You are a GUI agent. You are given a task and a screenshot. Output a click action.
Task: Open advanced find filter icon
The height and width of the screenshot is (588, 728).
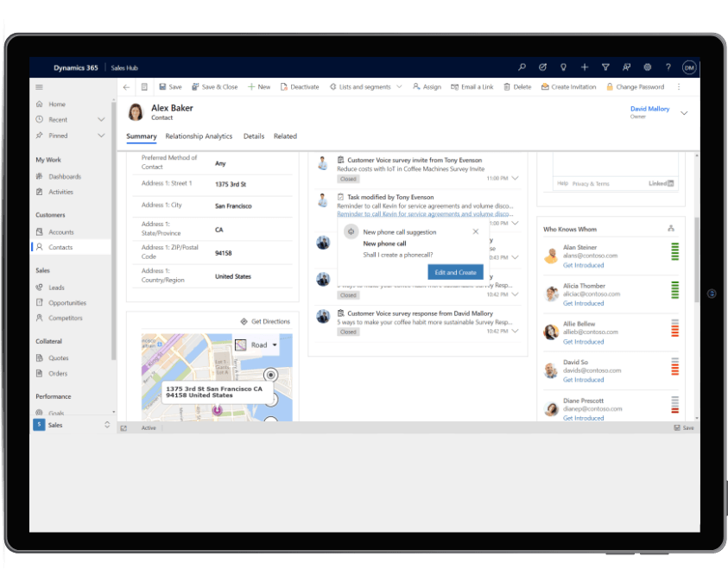tap(605, 67)
